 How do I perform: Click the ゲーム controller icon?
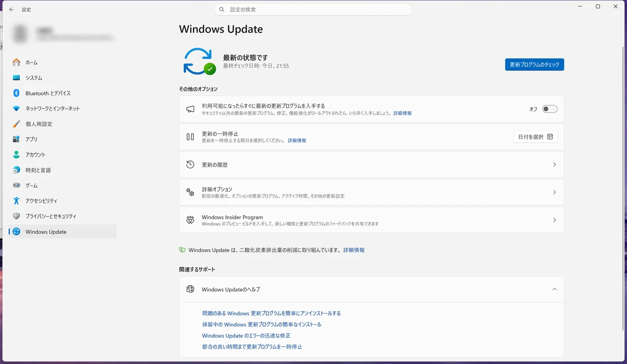pos(17,185)
